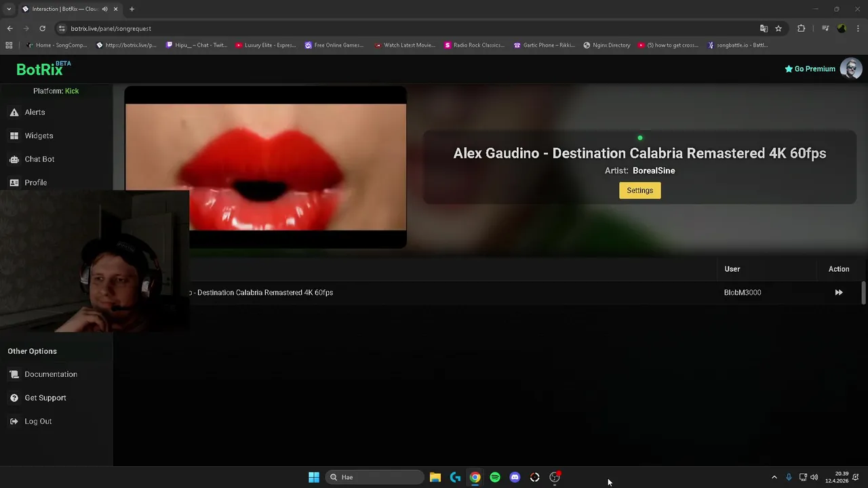This screenshot has width=868, height=488.
Task: Open Logitech G HUB from taskbar
Action: 455,477
